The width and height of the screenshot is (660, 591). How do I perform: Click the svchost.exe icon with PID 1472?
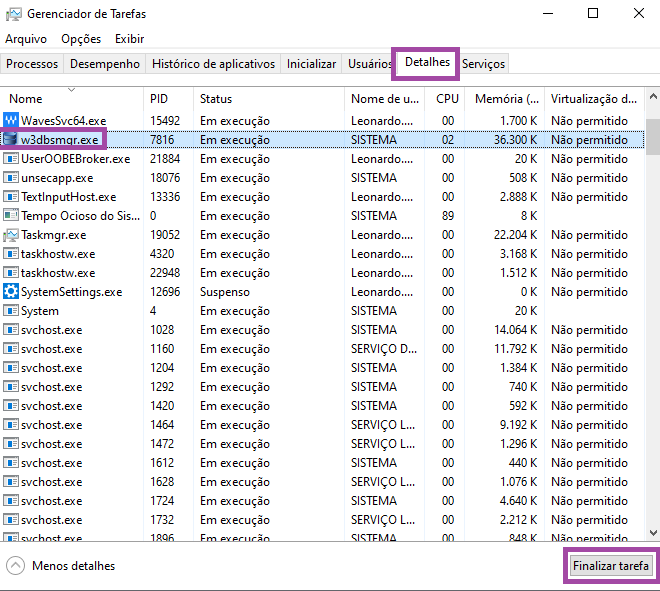[11, 444]
